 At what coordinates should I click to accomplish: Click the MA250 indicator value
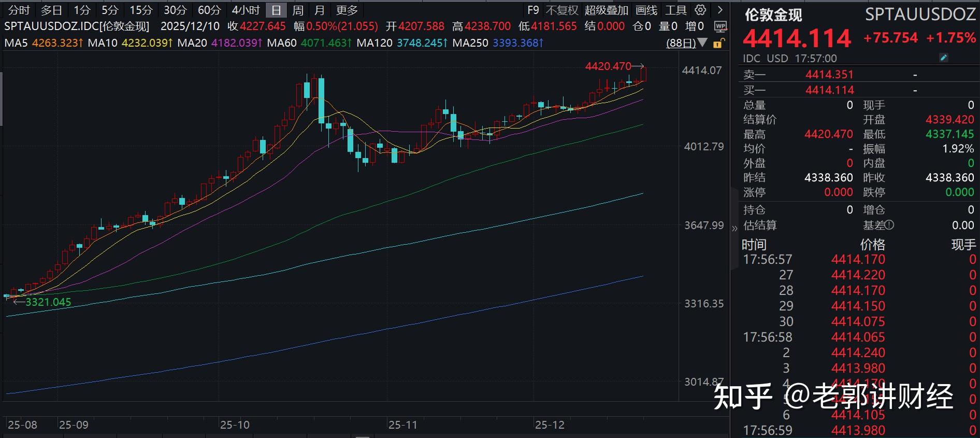click(x=518, y=43)
